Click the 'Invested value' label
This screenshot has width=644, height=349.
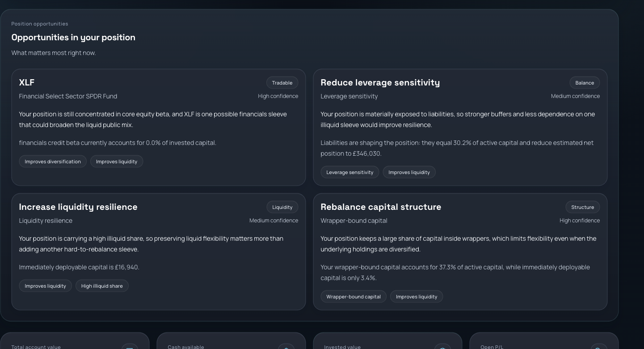click(x=342, y=347)
